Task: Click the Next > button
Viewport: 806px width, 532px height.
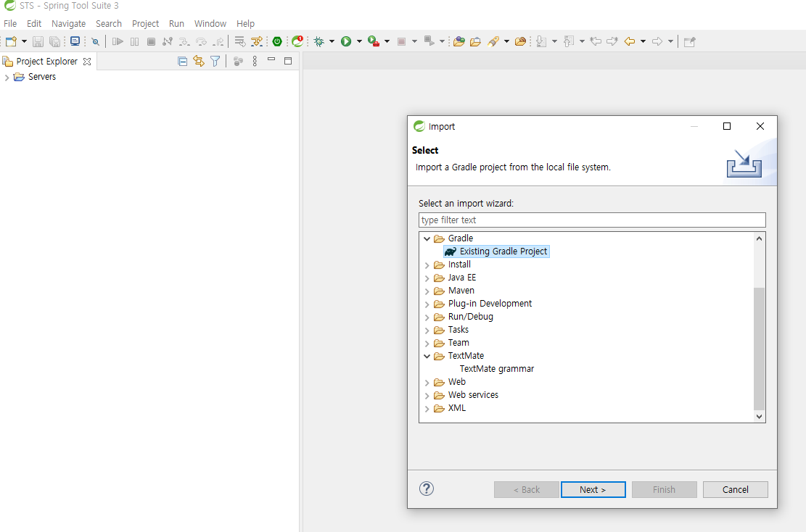Action: 593,489
